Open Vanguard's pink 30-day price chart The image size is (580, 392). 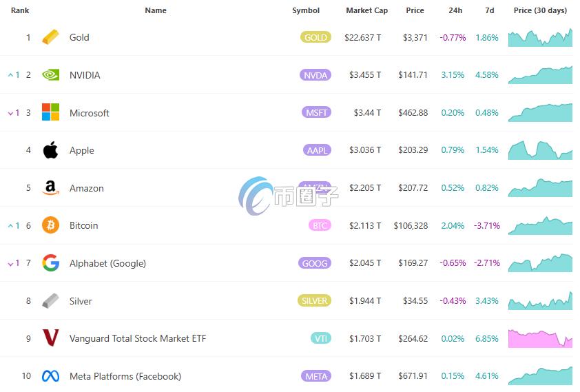point(540,338)
